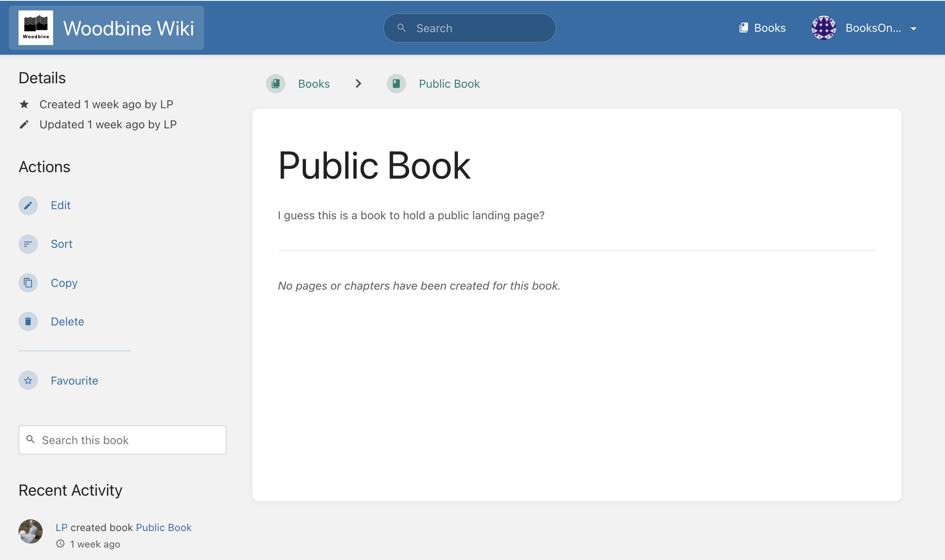This screenshot has height=560, width=945.
Task: Click the user avatar in header
Action: point(824,28)
